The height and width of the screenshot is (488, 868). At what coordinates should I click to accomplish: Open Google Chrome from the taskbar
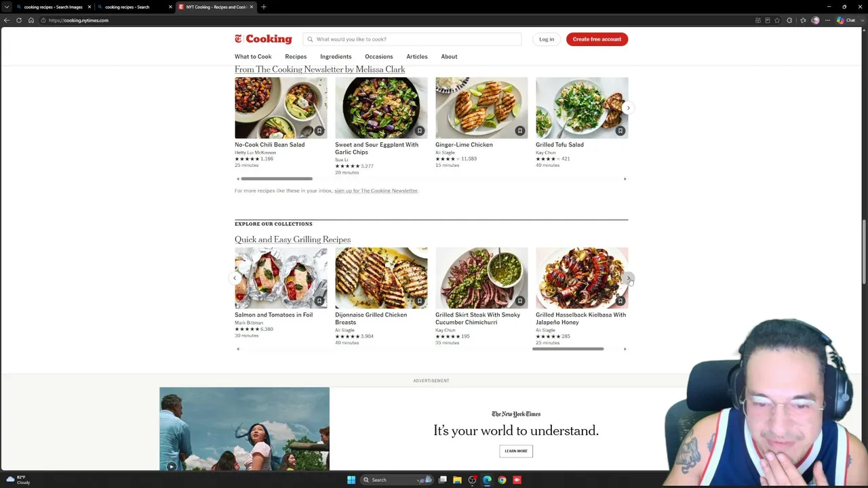[502, 480]
